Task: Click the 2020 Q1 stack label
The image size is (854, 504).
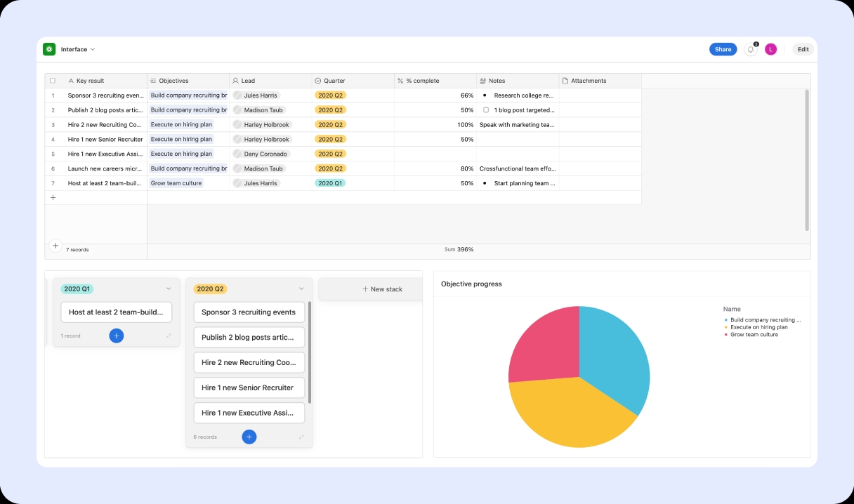Action: click(x=77, y=289)
